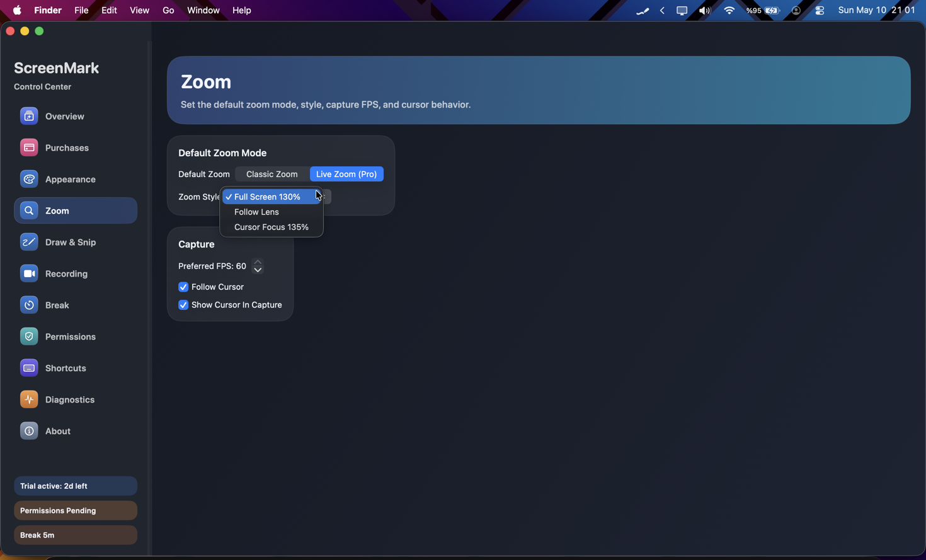Open the volume icon in menu bar
Screen dimensions: 926x560
coord(705,10)
